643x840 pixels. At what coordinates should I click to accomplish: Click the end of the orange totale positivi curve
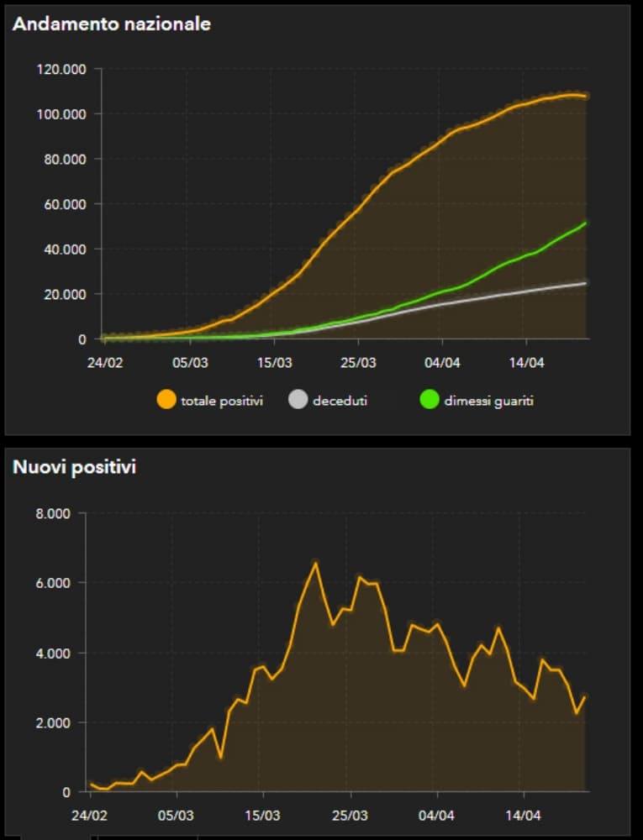586,97
